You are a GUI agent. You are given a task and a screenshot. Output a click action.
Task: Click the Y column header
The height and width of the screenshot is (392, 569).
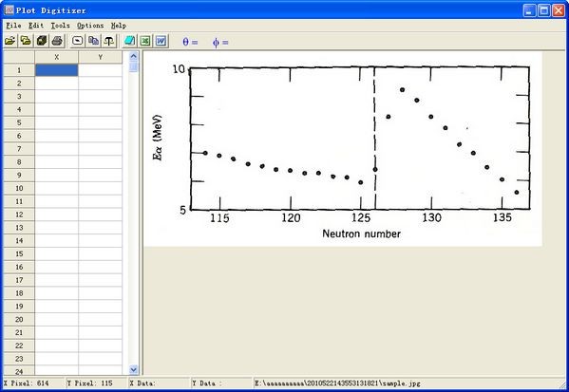[100, 57]
